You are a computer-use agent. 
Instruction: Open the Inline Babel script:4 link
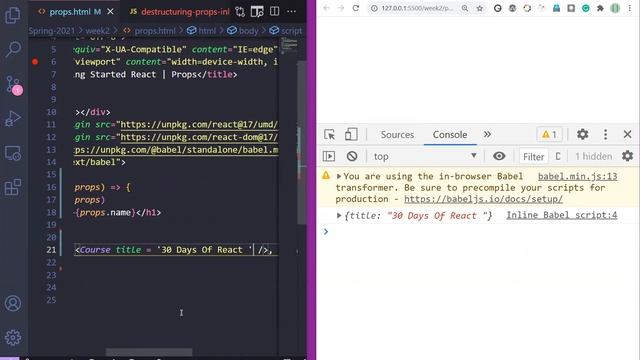click(x=562, y=216)
